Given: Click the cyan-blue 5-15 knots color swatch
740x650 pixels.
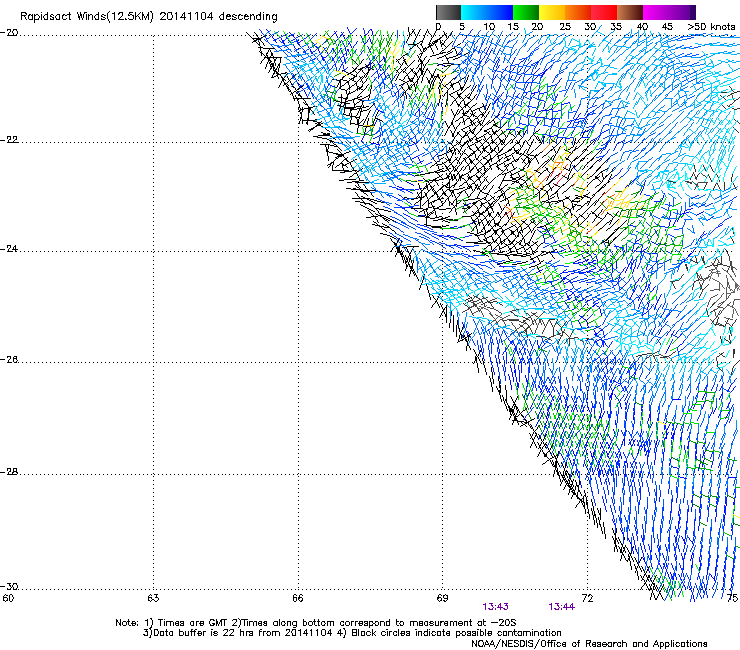Looking at the screenshot, I should [487, 12].
